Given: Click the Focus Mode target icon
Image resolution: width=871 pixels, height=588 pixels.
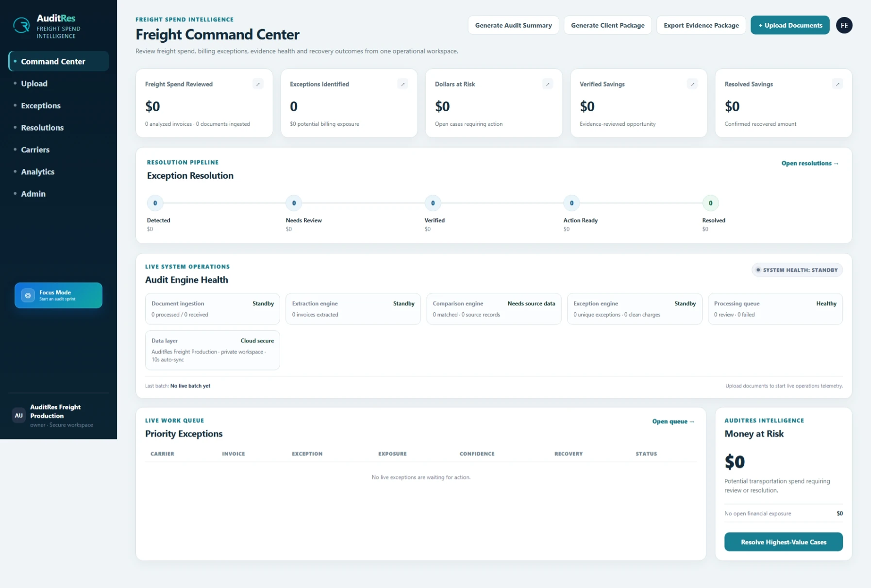Looking at the screenshot, I should (x=28, y=295).
